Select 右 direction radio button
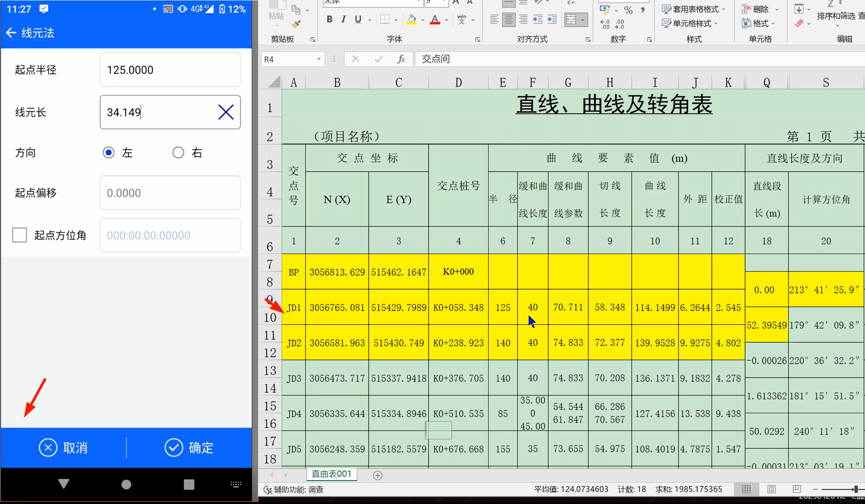The image size is (865, 504). pos(178,153)
